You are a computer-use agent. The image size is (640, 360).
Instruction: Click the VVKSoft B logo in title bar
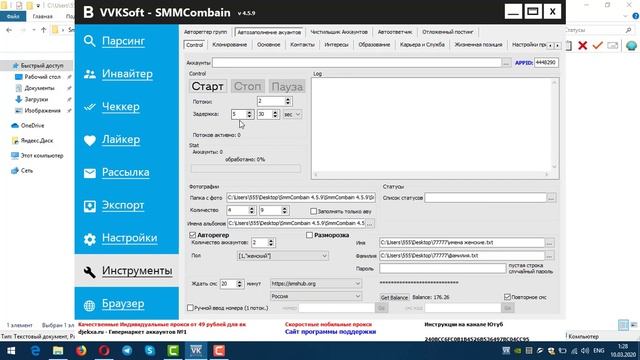click(x=88, y=12)
